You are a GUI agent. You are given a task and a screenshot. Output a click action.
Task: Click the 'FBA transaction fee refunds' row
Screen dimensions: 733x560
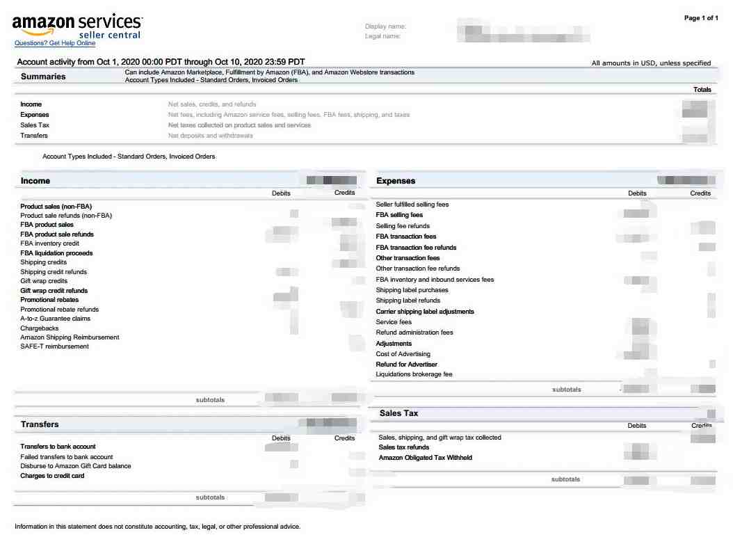click(416, 247)
